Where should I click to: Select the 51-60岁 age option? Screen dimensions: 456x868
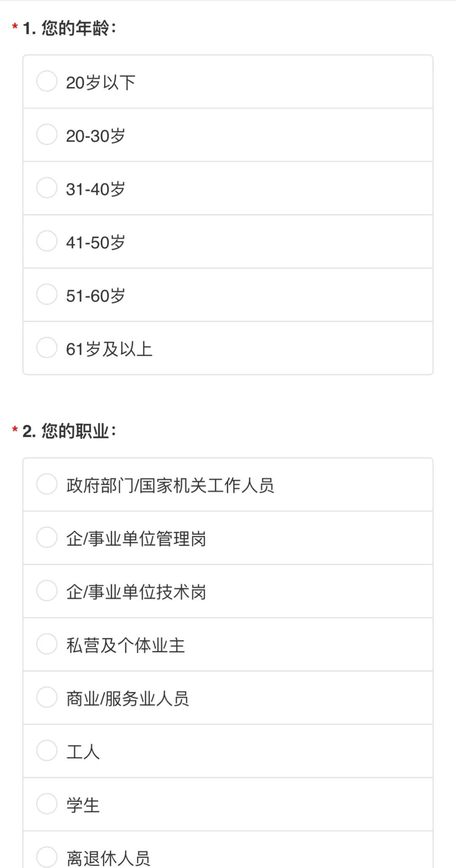tap(47, 294)
